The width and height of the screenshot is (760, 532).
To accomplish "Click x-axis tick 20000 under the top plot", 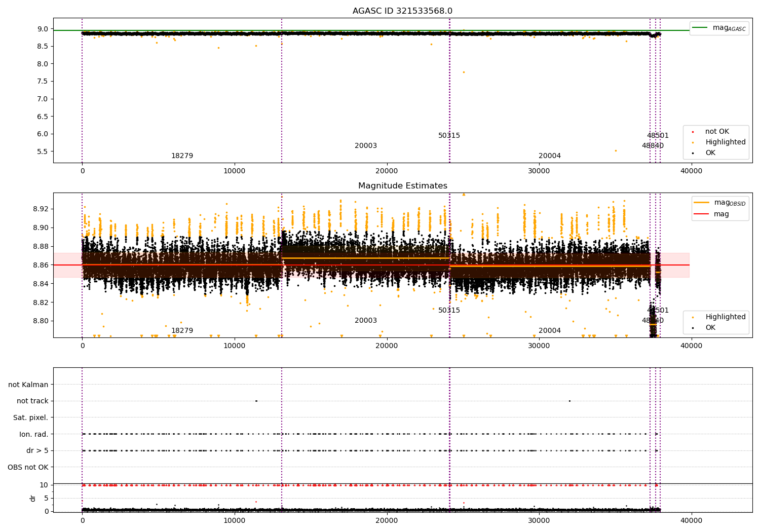I will tap(387, 171).
